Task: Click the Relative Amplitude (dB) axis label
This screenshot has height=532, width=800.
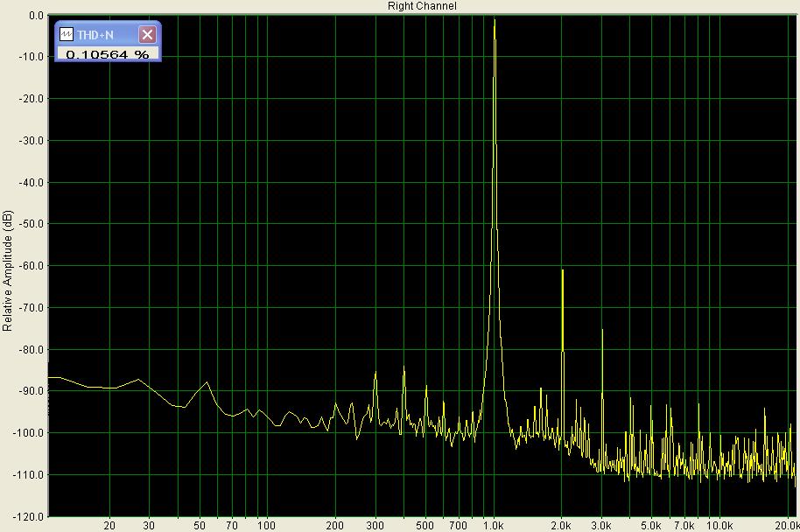Action: click(x=7, y=271)
